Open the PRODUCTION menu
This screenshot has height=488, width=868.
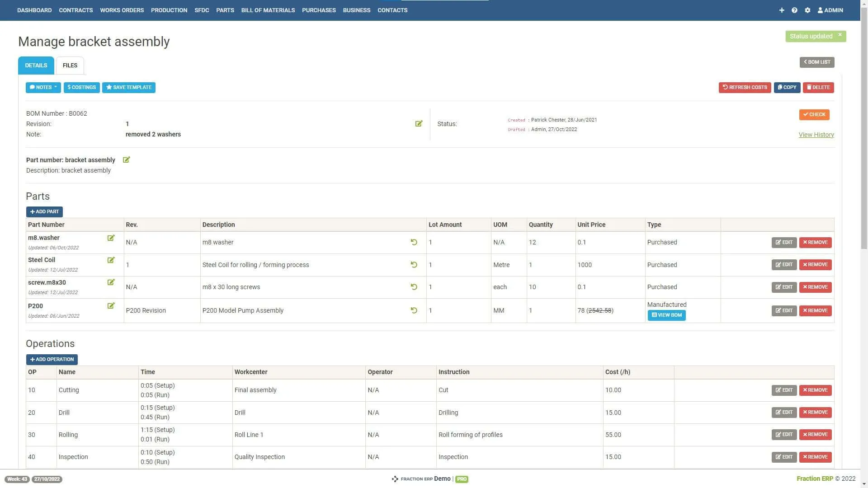169,10
